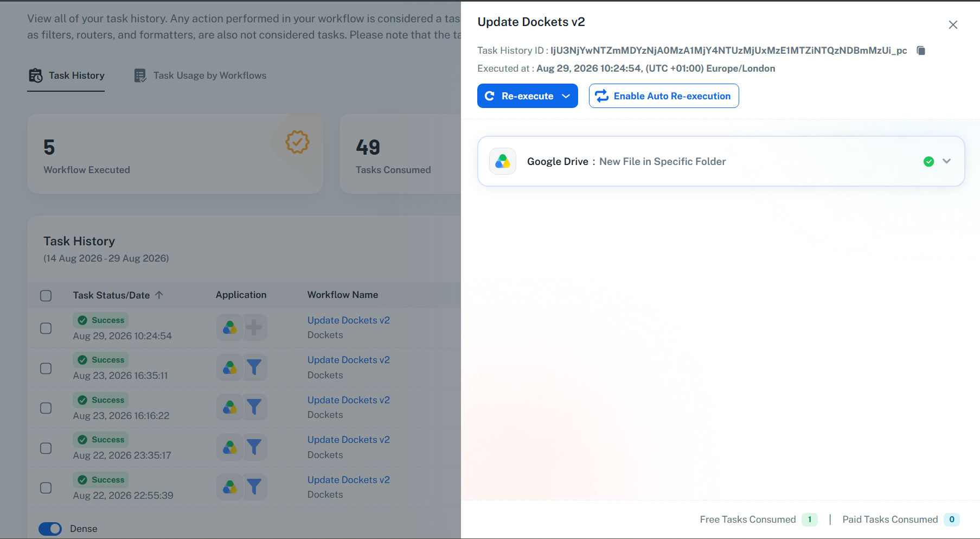This screenshot has height=539, width=980.
Task: Open Update Dockets v2 link from 16:16:22 row
Action: pos(349,400)
